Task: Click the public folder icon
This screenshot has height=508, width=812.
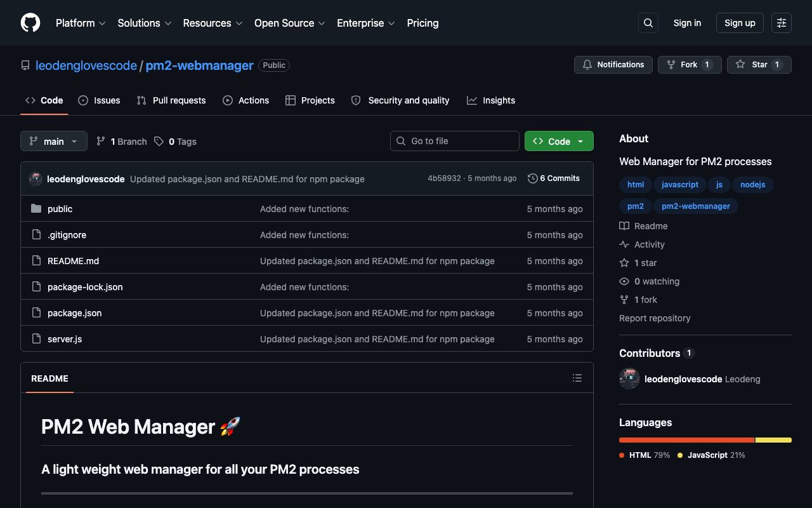Action: tap(36, 209)
